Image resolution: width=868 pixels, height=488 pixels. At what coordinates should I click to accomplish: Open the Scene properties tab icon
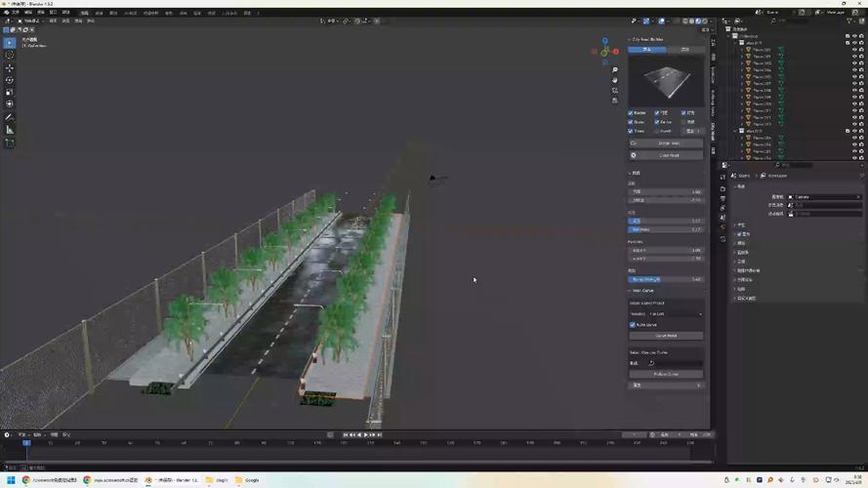tap(723, 218)
